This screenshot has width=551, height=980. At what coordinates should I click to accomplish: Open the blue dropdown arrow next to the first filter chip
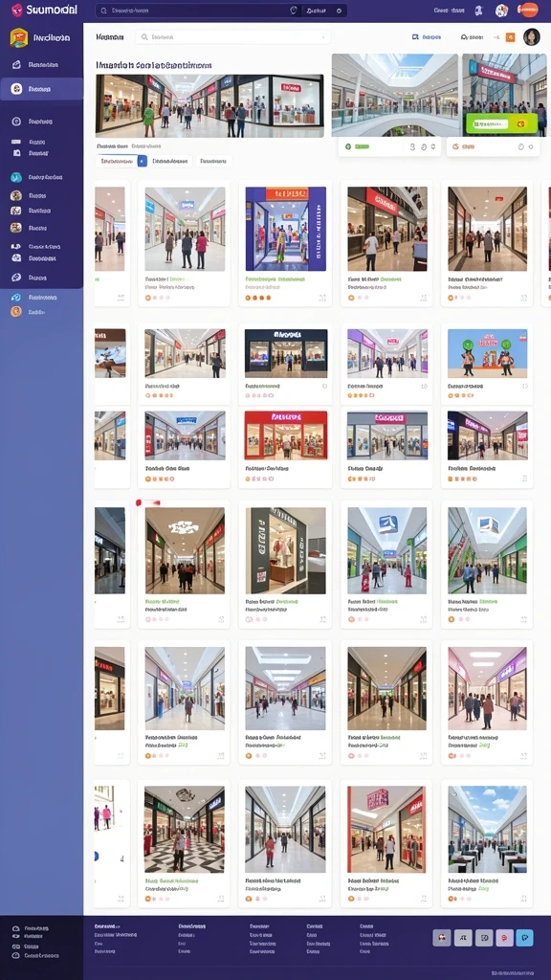[142, 161]
